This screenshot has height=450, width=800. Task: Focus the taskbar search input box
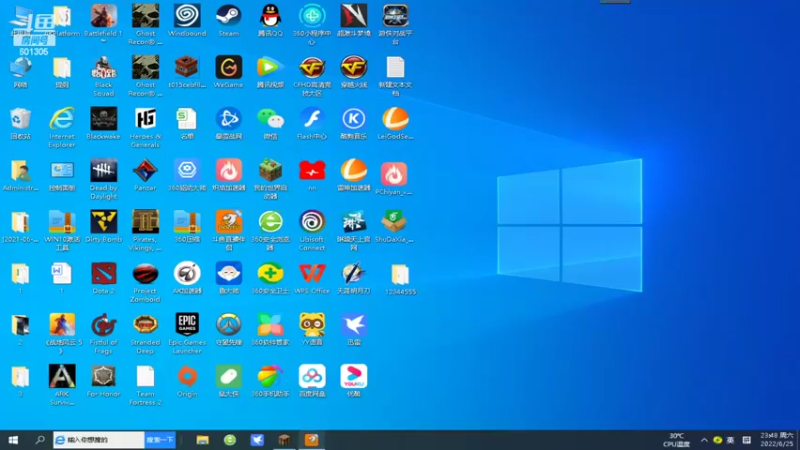click(x=99, y=440)
